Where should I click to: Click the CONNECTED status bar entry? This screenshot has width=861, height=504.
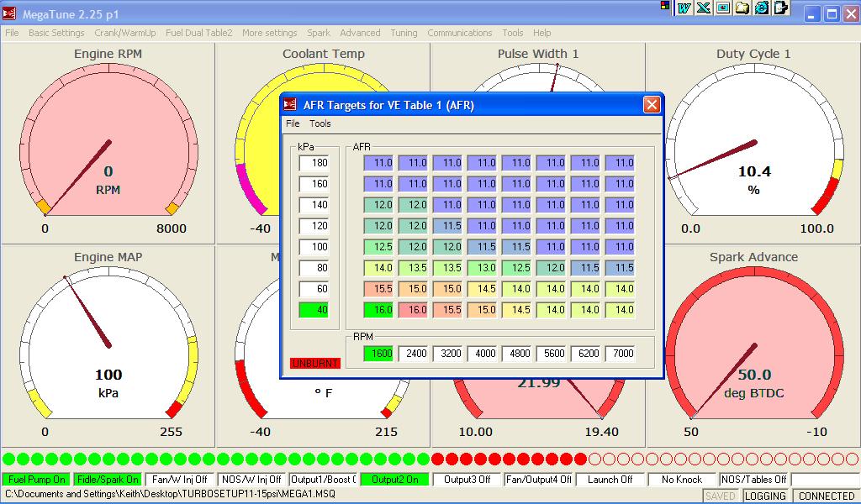(826, 496)
